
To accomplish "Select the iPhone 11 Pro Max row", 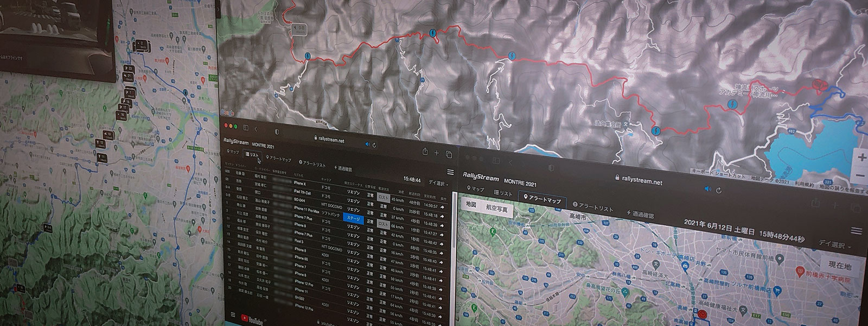I will coord(335,215).
